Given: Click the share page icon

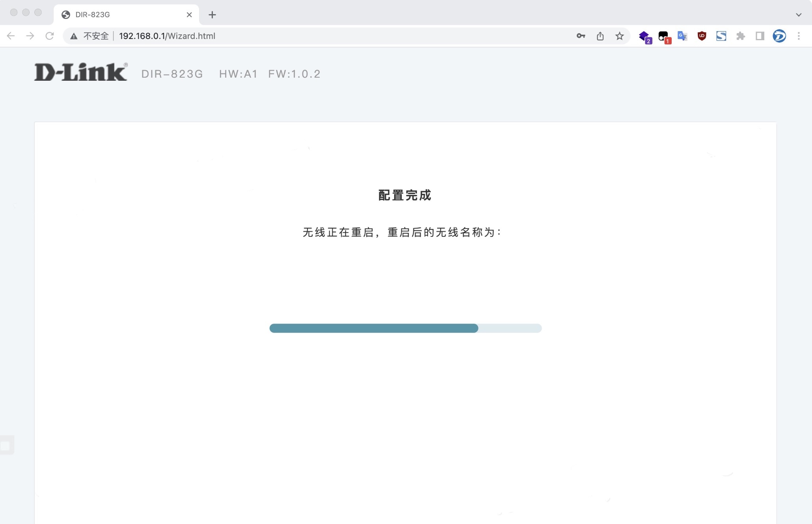Looking at the screenshot, I should [600, 36].
